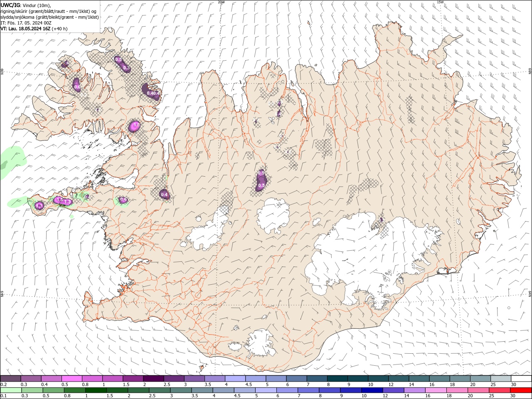Click the palest green 0.1 rain swatch
The width and height of the screenshot is (532, 399).
click(11, 390)
